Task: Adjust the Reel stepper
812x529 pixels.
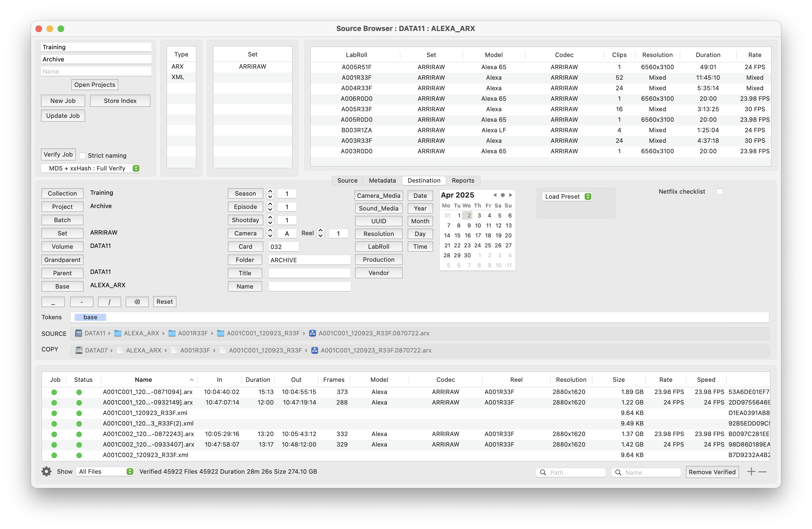Action: (x=320, y=233)
